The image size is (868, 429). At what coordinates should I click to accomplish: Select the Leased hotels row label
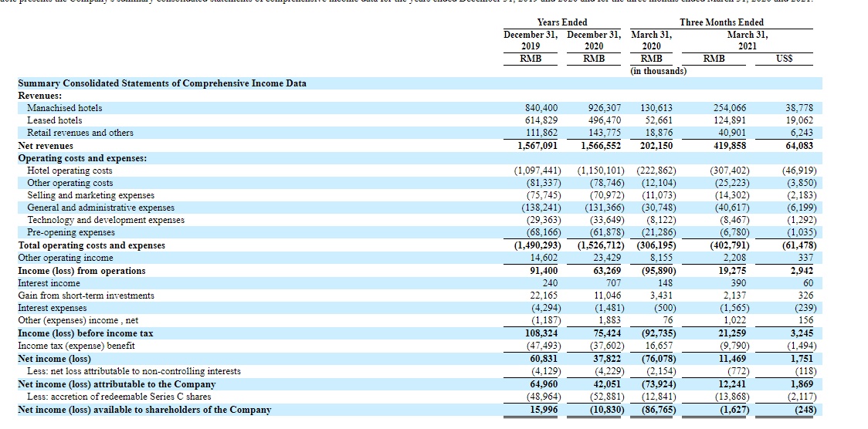point(54,120)
